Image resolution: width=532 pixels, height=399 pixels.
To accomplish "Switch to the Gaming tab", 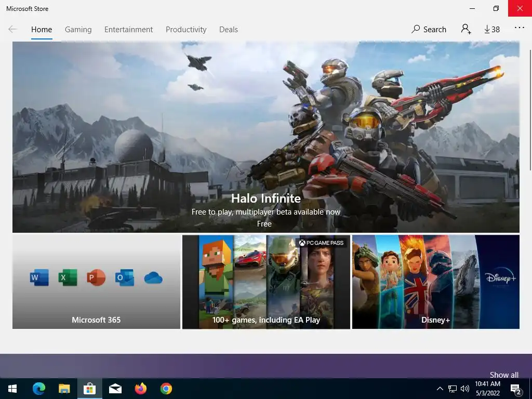I will tap(78, 30).
